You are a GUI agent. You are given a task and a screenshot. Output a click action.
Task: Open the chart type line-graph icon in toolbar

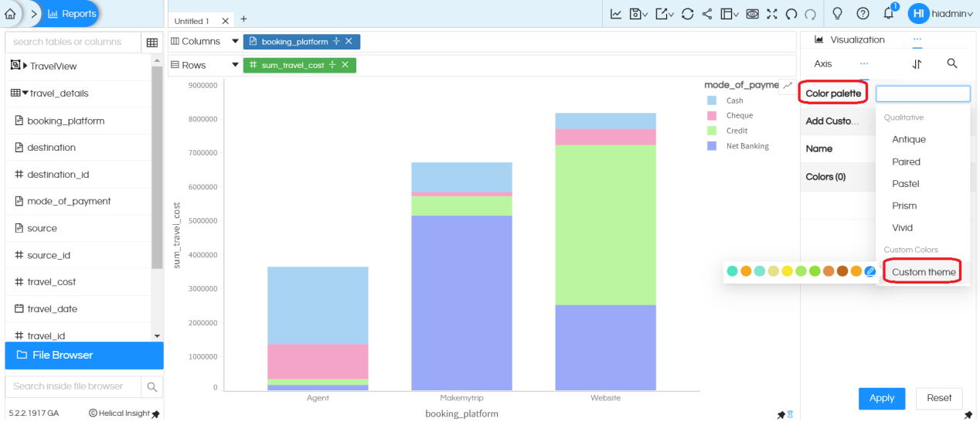pyautogui.click(x=616, y=14)
